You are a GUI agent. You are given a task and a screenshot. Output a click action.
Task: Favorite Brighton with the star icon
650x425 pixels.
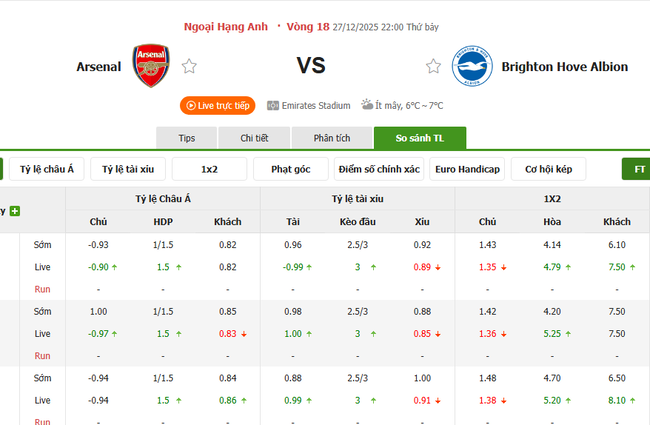[x=433, y=67]
